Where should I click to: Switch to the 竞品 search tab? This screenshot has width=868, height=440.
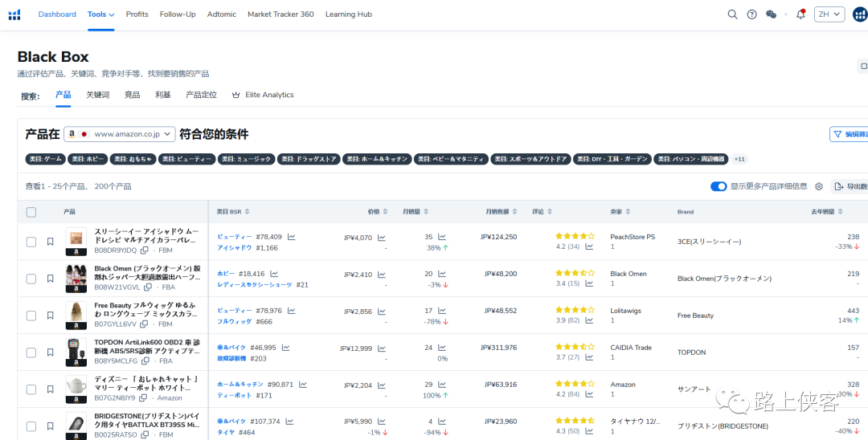click(133, 95)
